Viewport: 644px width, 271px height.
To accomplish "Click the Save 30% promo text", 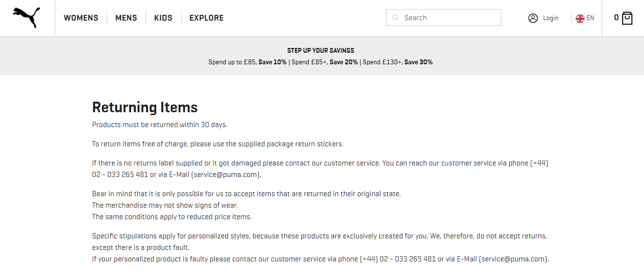I will click(418, 62).
